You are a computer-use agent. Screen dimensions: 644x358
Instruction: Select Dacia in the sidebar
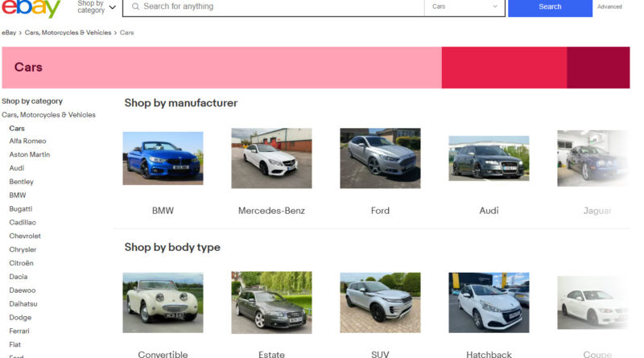[19, 276]
